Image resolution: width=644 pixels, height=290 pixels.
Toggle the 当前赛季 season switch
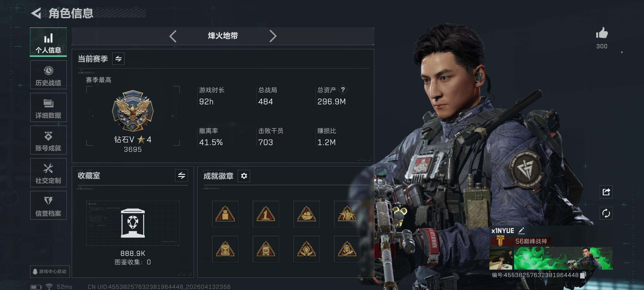(x=118, y=59)
